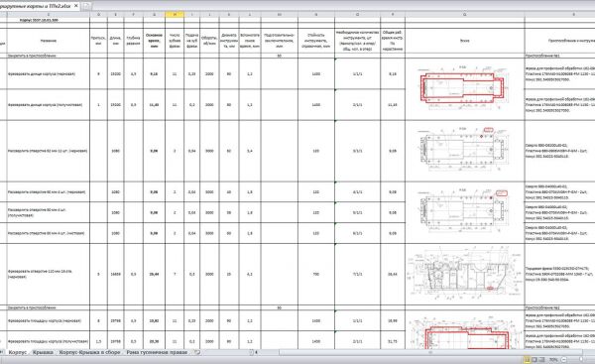This screenshot has width=595, height=364.
Task: Select column D header
Action: coord(98,15)
